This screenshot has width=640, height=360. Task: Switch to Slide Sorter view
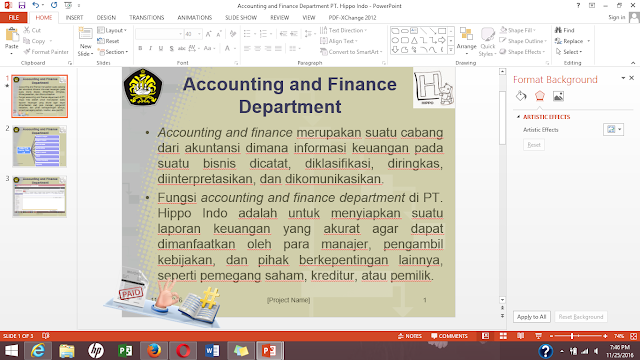pyautogui.click(x=503, y=336)
